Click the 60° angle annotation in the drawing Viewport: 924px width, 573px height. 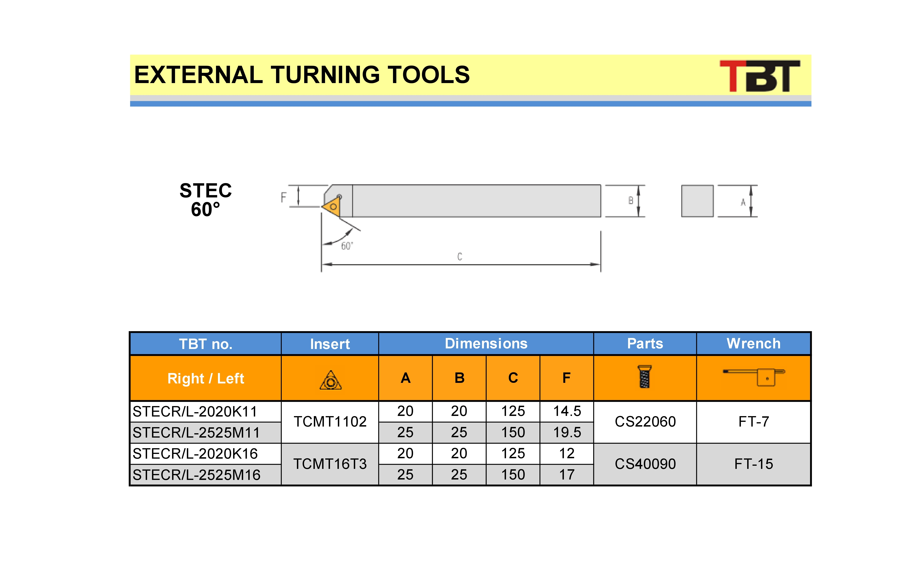(347, 246)
